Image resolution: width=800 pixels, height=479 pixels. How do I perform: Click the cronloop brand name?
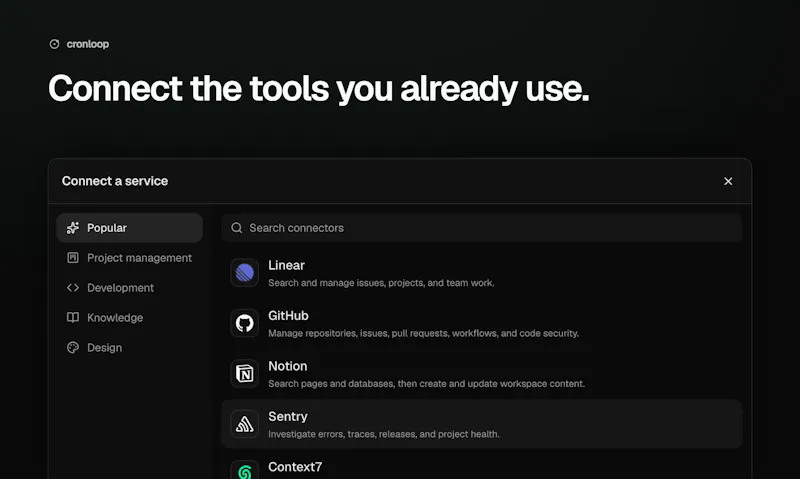(88, 44)
